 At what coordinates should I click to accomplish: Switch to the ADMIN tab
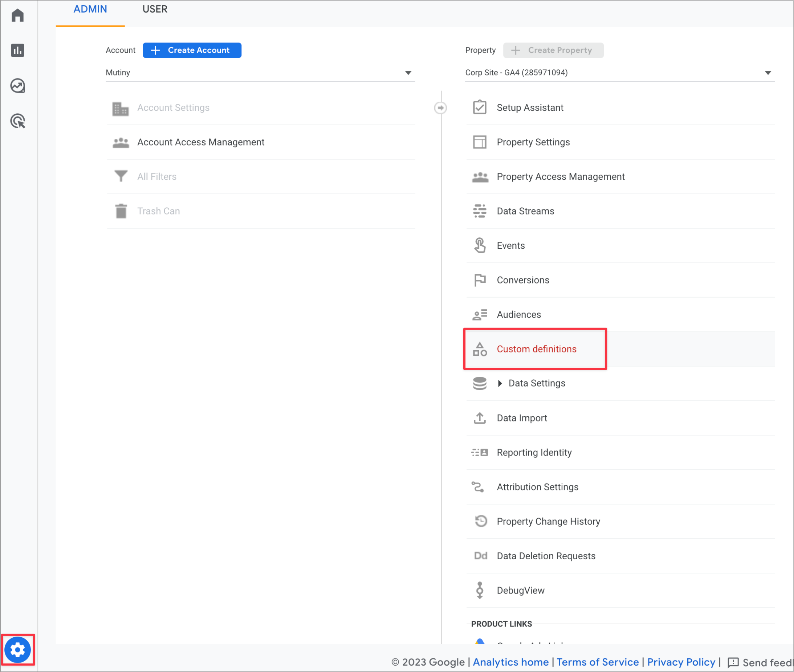pos(90,9)
